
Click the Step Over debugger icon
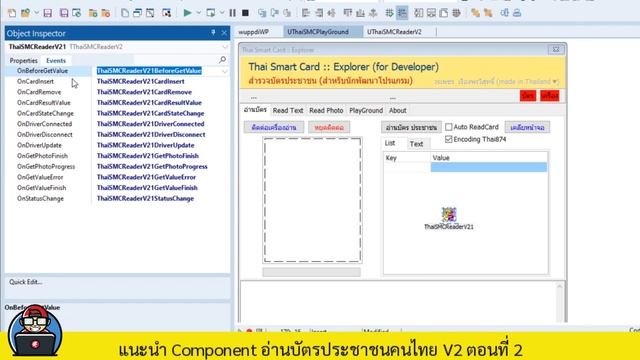[275, 13]
